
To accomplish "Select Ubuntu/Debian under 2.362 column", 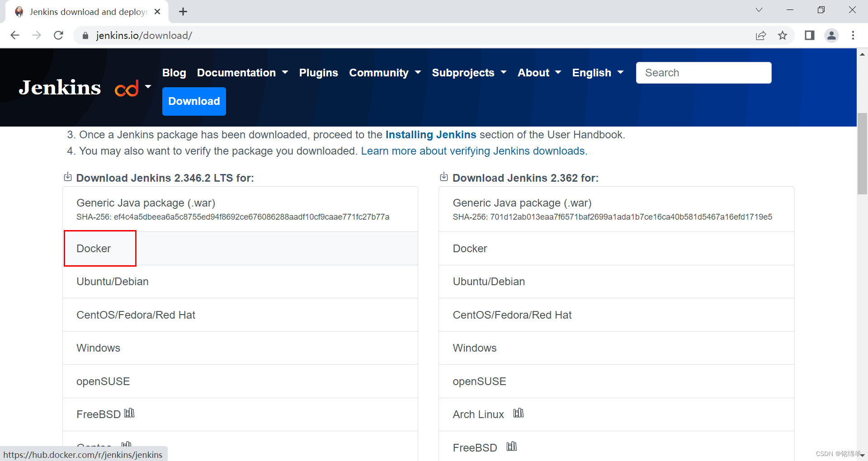I will click(617, 282).
